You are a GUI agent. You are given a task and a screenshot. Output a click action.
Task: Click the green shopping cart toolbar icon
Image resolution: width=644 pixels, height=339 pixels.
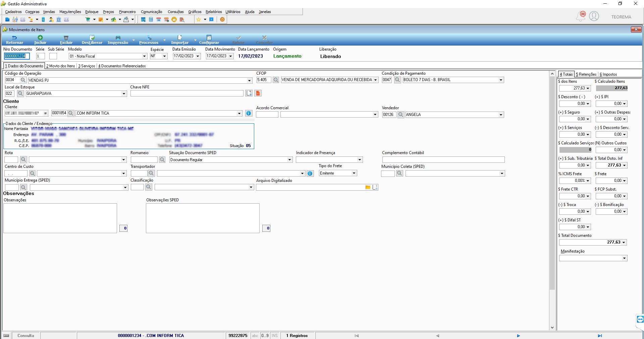pyautogui.click(x=88, y=19)
